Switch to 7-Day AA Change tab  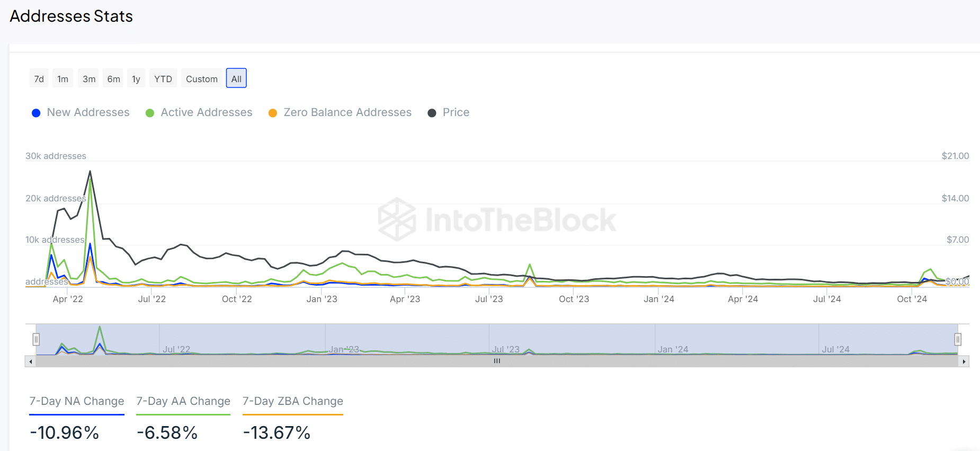tap(183, 401)
